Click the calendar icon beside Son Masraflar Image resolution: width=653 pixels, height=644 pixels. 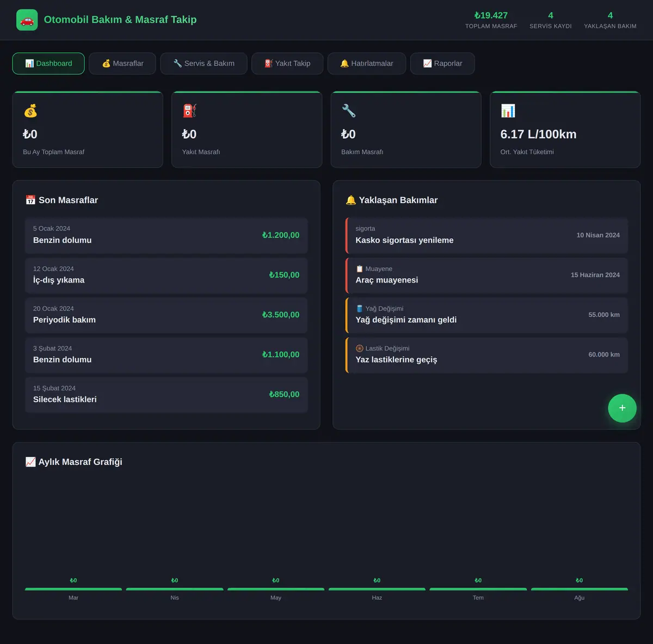point(30,200)
